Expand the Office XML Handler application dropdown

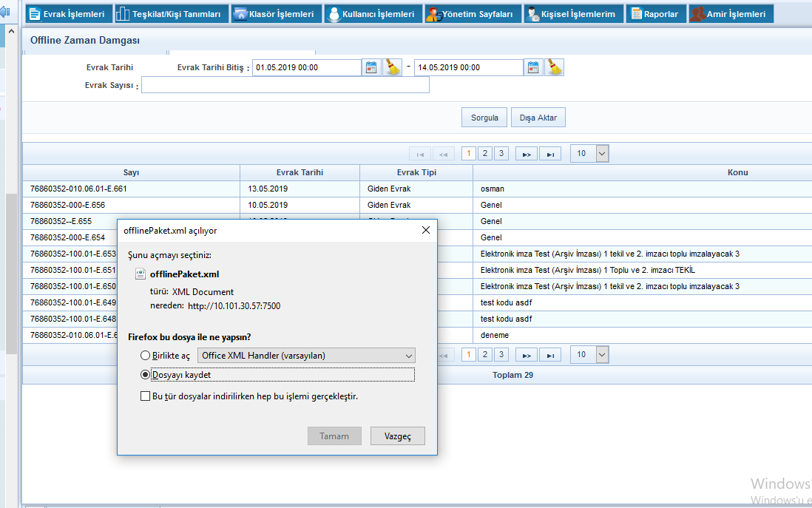click(306, 356)
